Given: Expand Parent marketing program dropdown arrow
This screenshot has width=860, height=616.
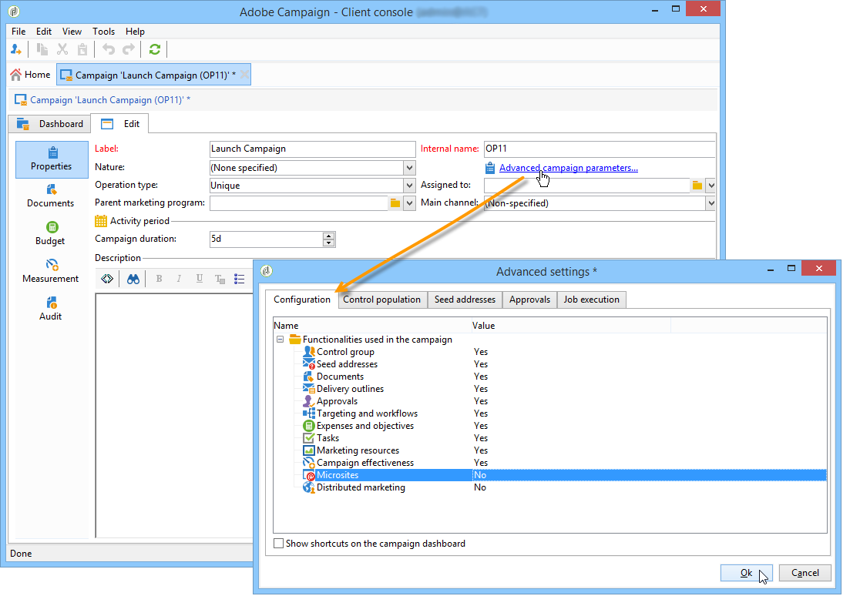Looking at the screenshot, I should point(409,203).
